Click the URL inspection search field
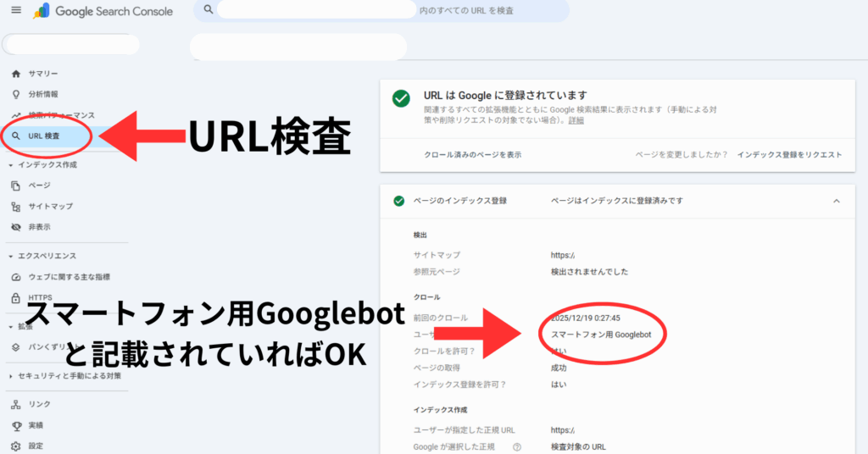 pos(381,10)
